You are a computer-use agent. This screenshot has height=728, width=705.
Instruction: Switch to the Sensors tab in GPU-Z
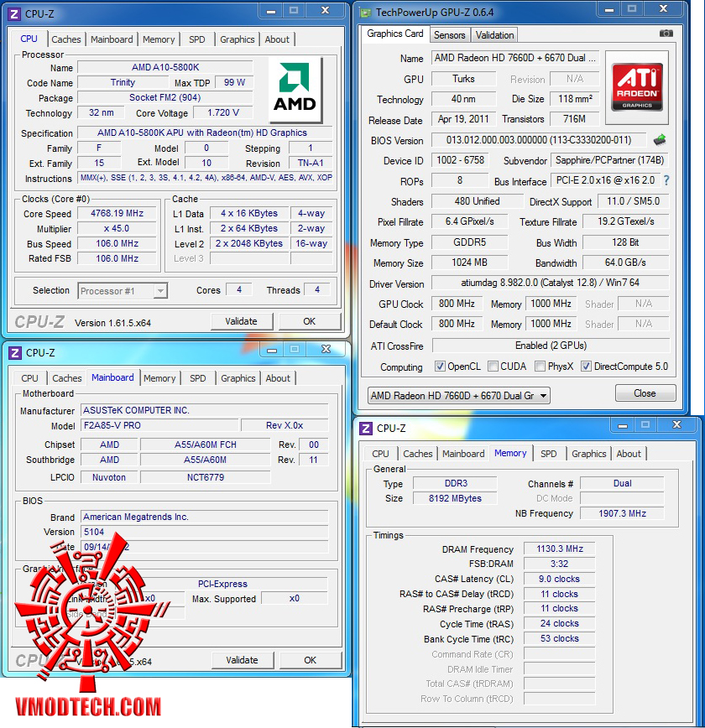click(x=449, y=35)
